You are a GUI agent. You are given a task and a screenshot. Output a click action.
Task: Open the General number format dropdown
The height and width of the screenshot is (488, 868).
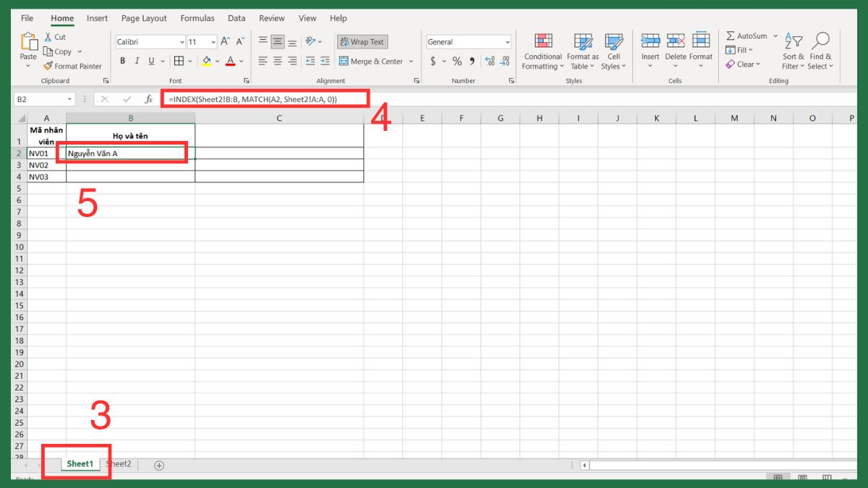(507, 42)
